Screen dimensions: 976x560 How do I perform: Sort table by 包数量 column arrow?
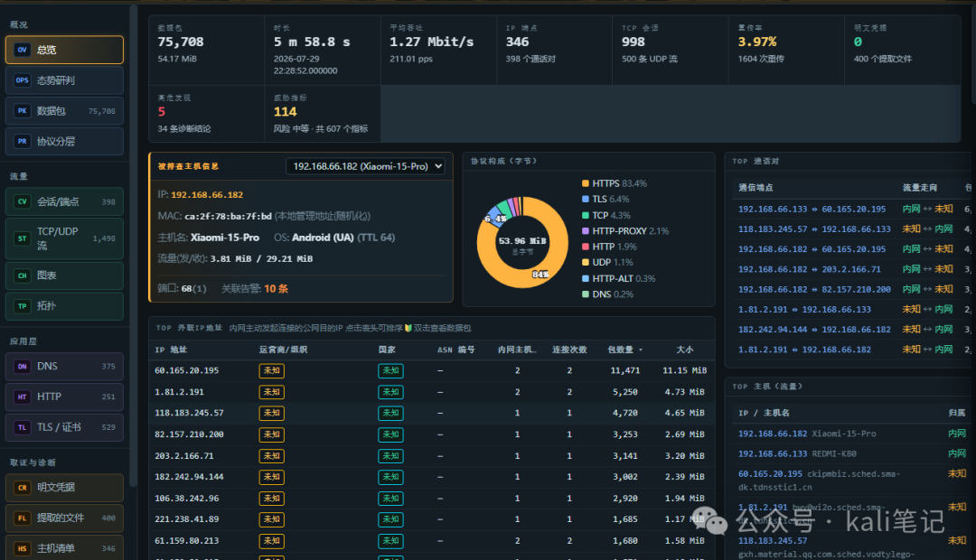[x=641, y=350]
